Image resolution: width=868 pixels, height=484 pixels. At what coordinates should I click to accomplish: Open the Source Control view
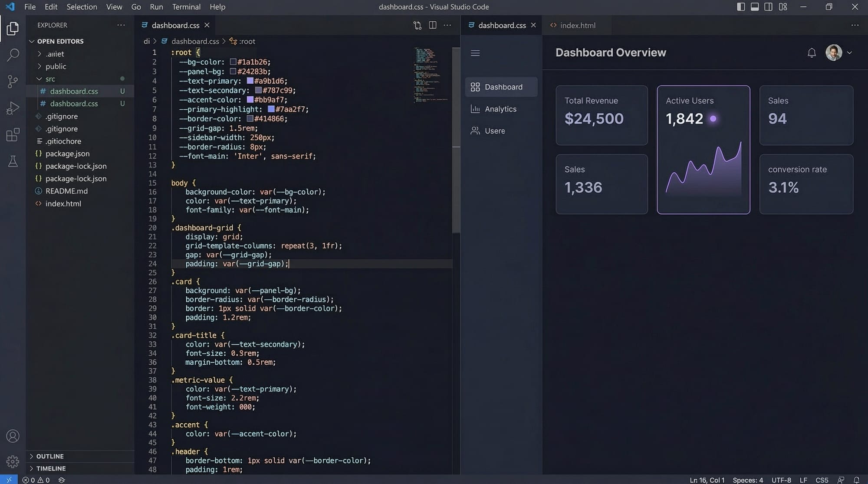pos(13,81)
